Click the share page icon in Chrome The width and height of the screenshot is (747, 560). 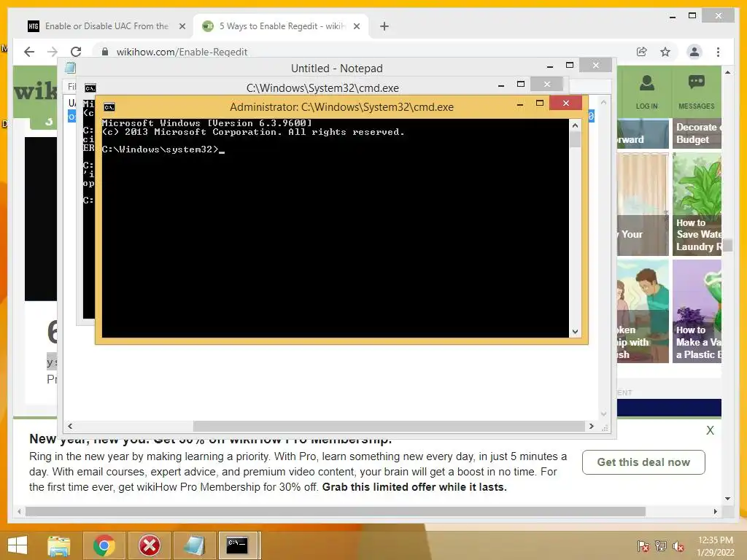coord(642,52)
